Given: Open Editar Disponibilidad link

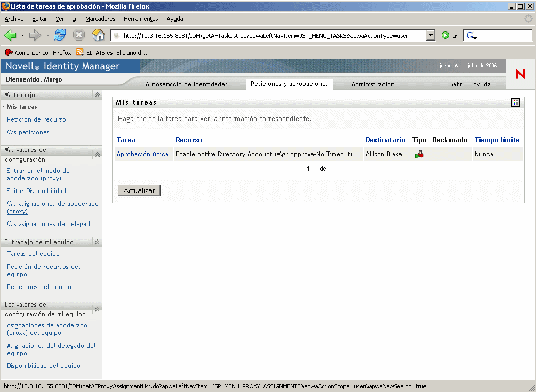Looking at the screenshot, I should tap(38, 191).
